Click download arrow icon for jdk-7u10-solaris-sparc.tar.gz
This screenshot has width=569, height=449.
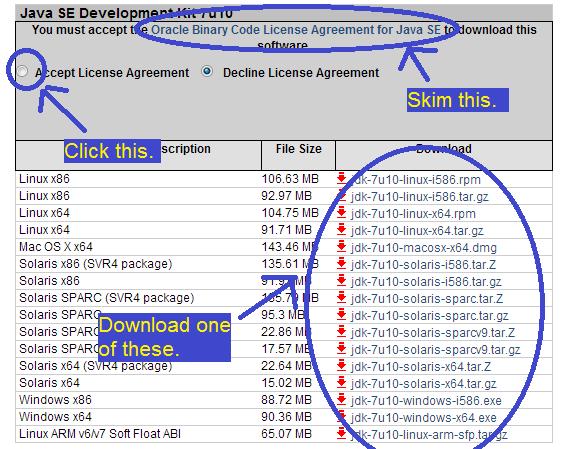(x=341, y=315)
